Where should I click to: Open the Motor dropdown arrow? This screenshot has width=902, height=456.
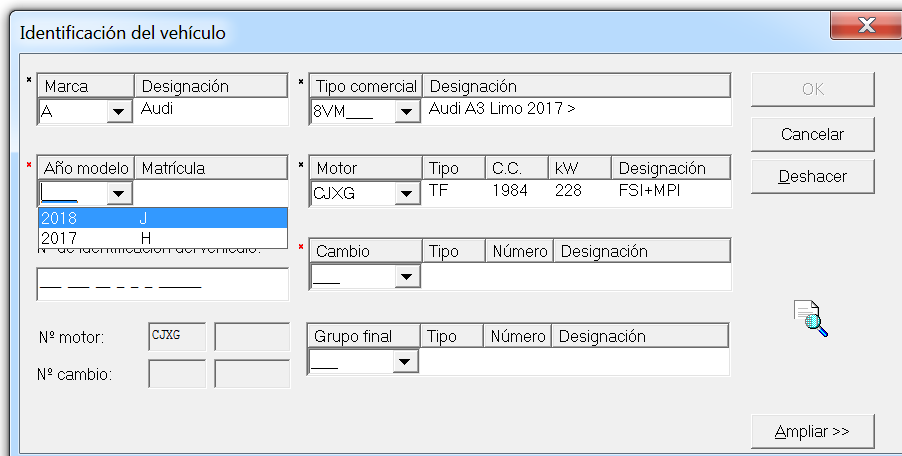tap(407, 193)
